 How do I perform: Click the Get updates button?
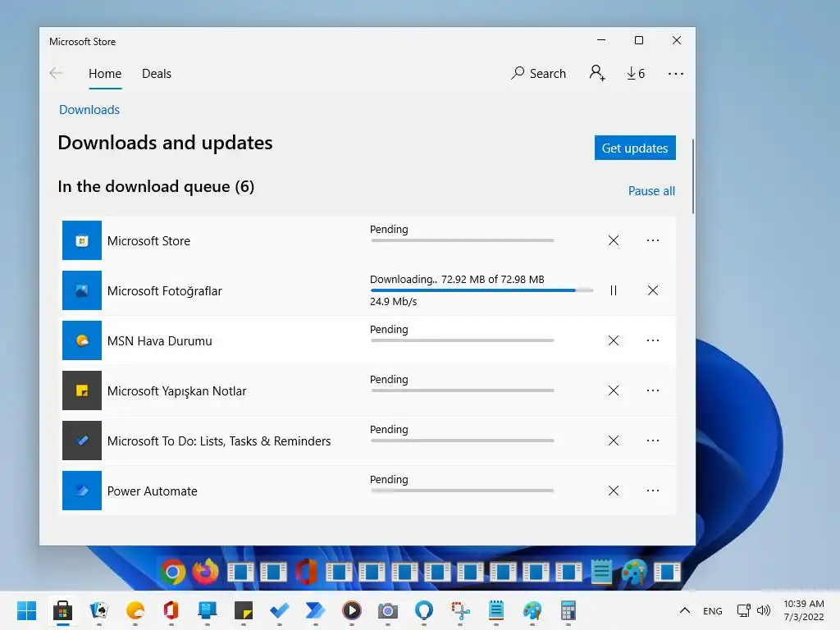pos(635,148)
